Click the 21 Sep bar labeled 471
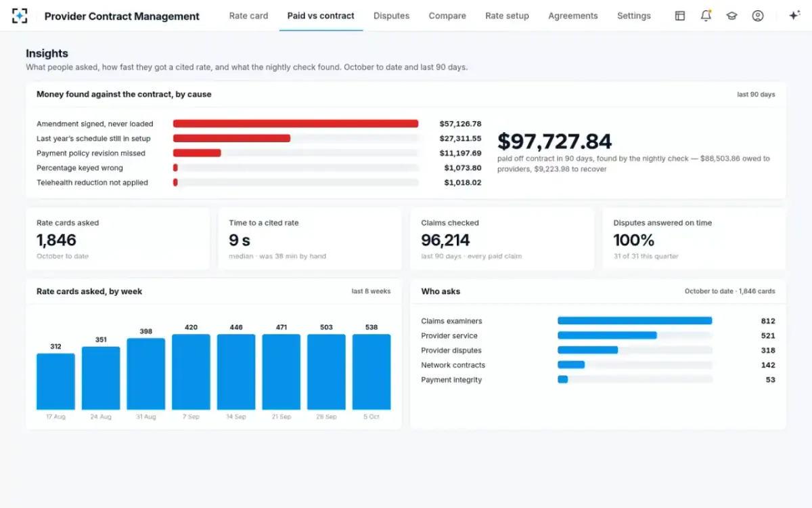The image size is (812, 508). [281, 372]
